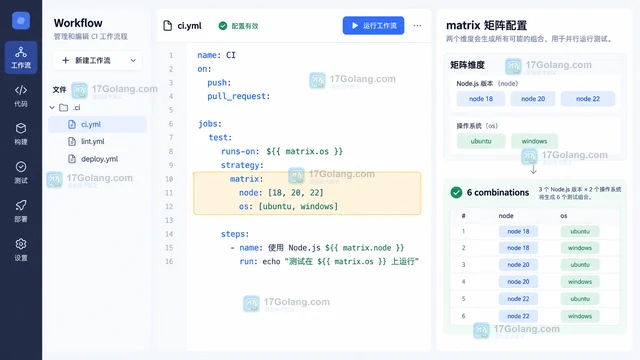The height and width of the screenshot is (360, 640).
Task: Select the node 20 dimension chip
Action: click(533, 99)
